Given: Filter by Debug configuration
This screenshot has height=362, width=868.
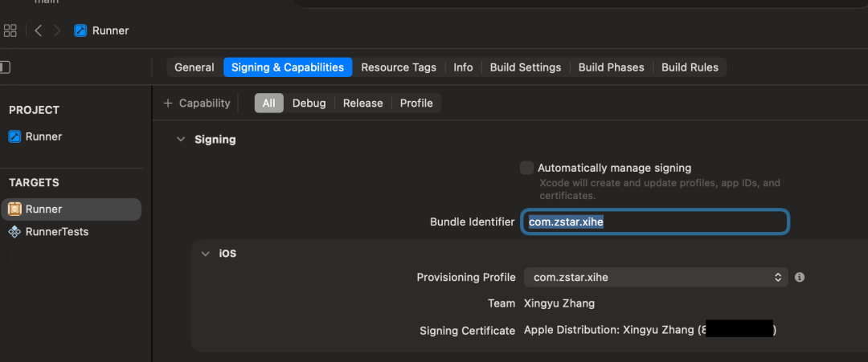Looking at the screenshot, I should click(x=309, y=104).
